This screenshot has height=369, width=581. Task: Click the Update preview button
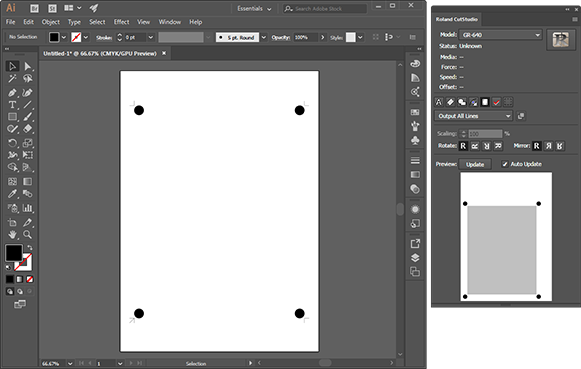(475, 164)
